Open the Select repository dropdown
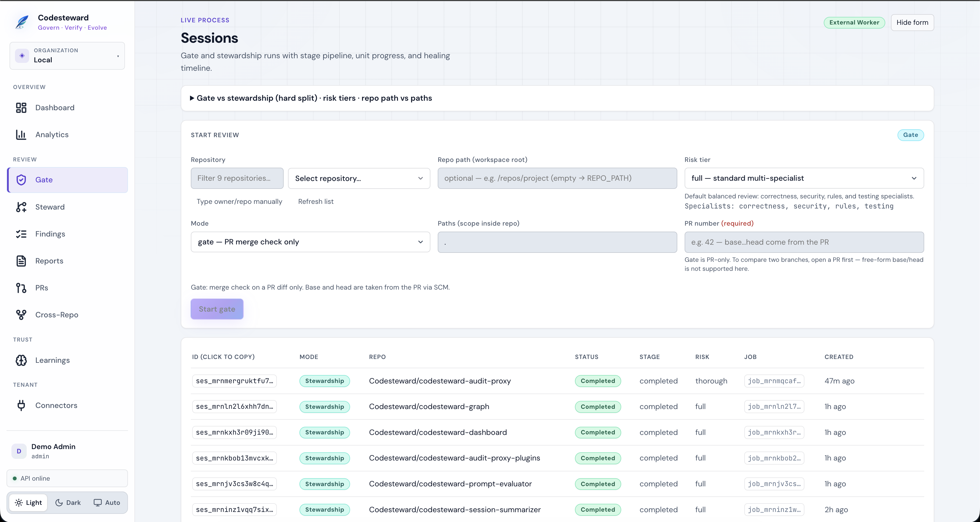Screen dimensions: 980x522 [x=359, y=179]
